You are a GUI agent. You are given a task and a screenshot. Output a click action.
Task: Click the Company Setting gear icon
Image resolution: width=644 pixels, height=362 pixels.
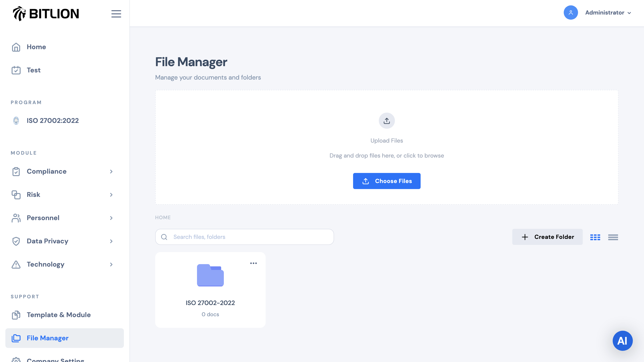click(16, 360)
